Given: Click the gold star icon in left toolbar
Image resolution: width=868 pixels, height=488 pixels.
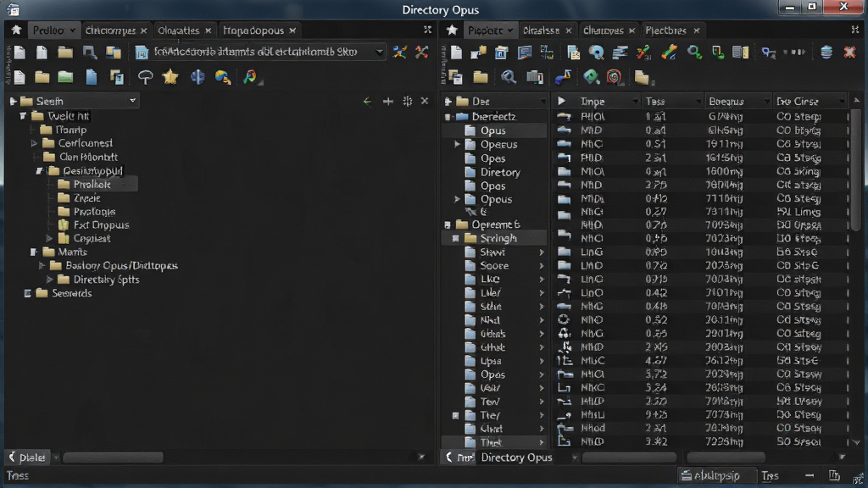Looking at the screenshot, I should pos(170,77).
